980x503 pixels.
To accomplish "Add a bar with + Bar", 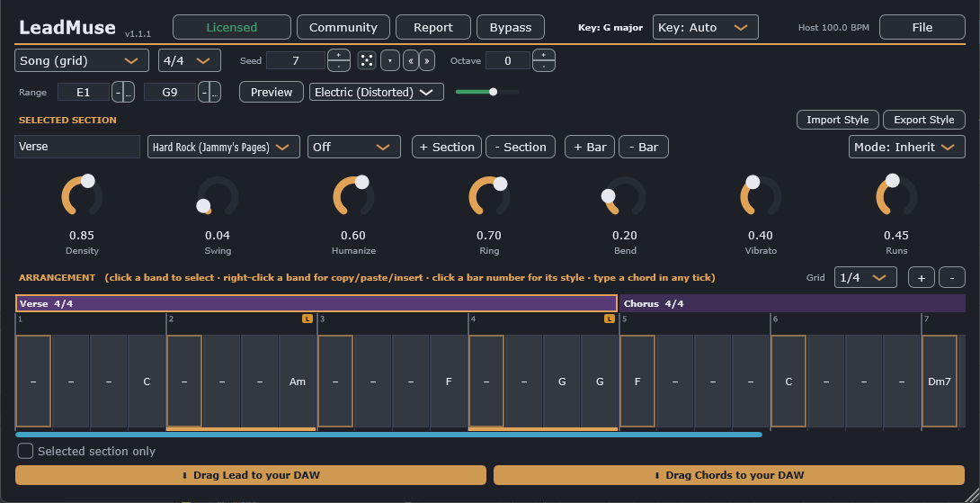I will (590, 147).
